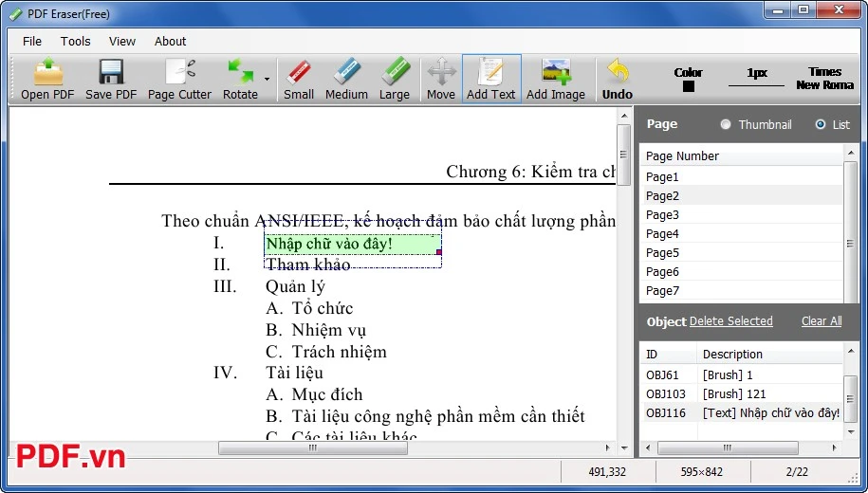Click the Delete Selected link

point(730,320)
